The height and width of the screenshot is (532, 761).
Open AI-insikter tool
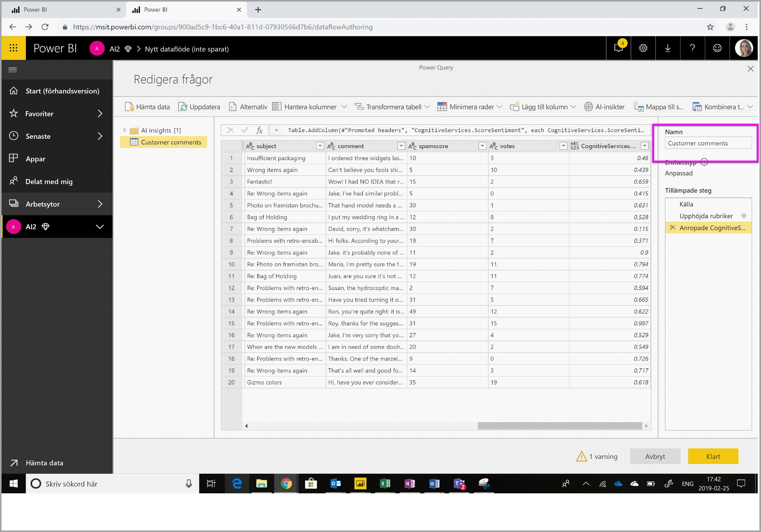coord(604,107)
